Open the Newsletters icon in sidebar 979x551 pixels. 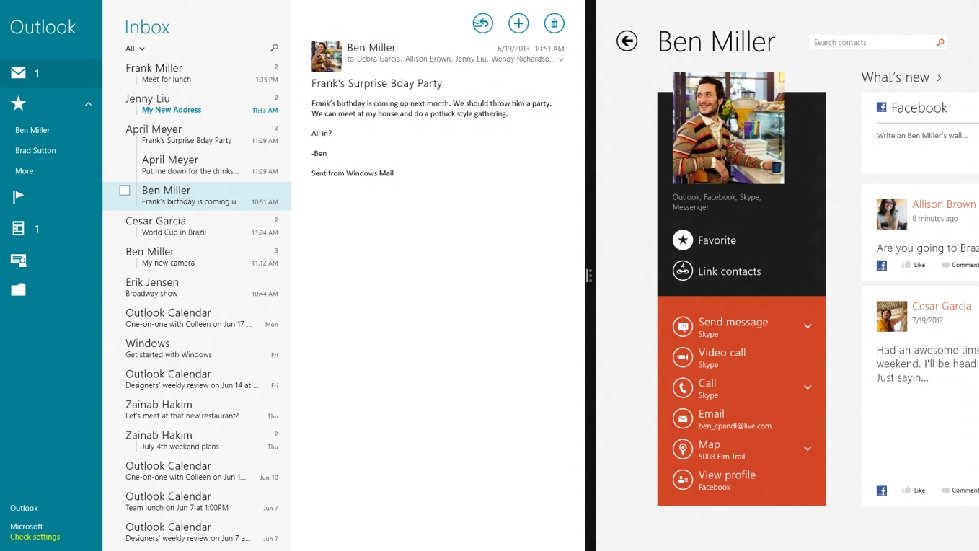(18, 228)
